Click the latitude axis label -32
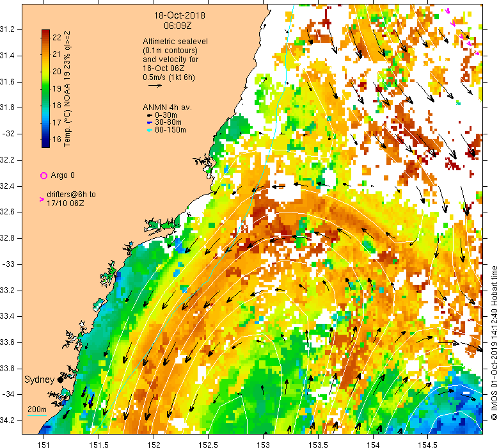 (x=8, y=134)
